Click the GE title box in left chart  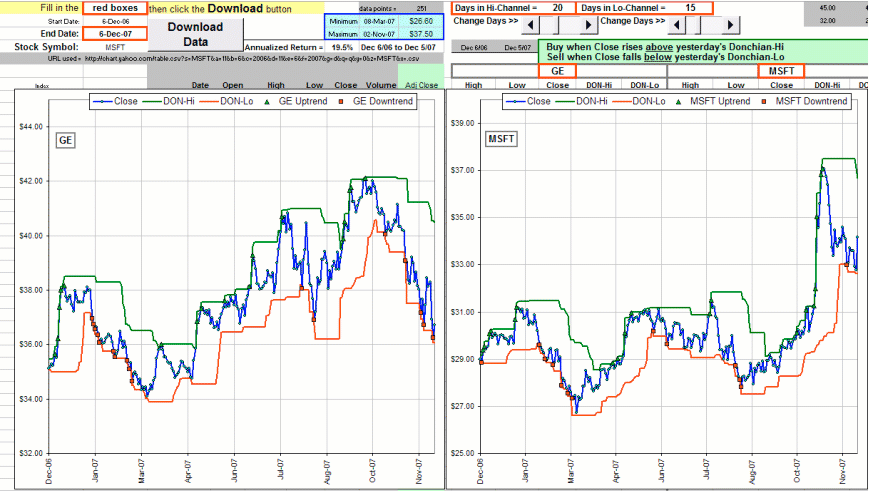[x=65, y=140]
